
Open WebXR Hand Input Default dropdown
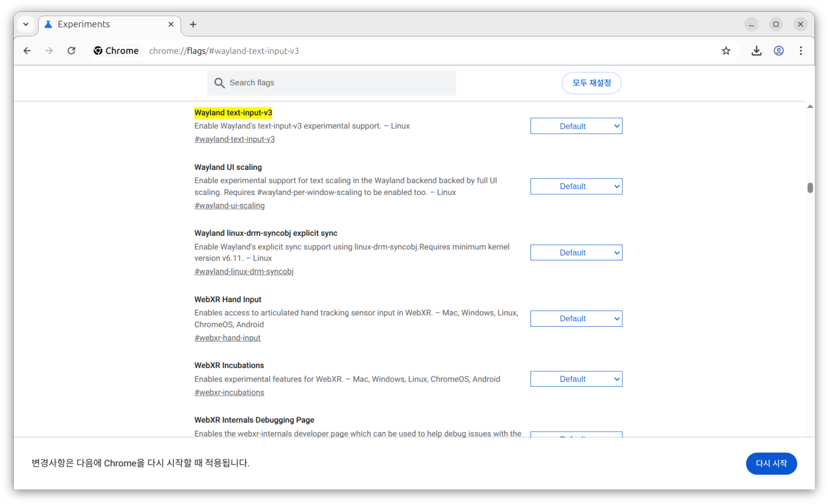tap(576, 318)
